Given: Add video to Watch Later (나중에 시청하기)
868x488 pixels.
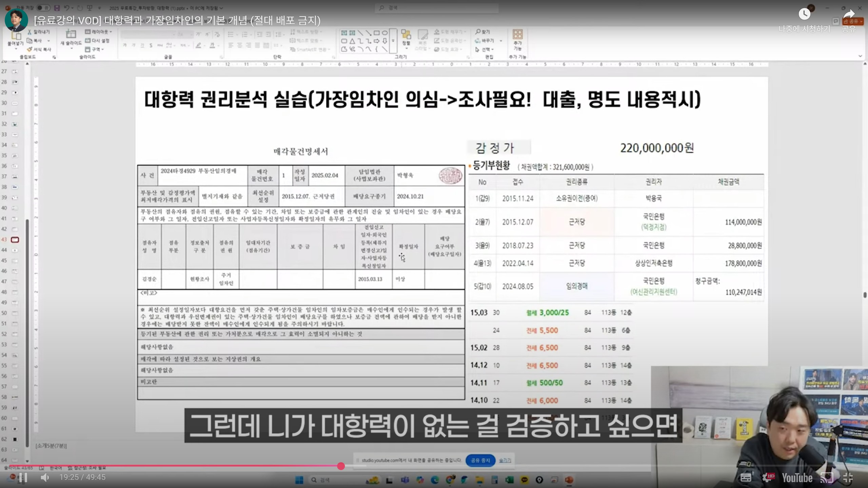Looking at the screenshot, I should click(x=804, y=20).
